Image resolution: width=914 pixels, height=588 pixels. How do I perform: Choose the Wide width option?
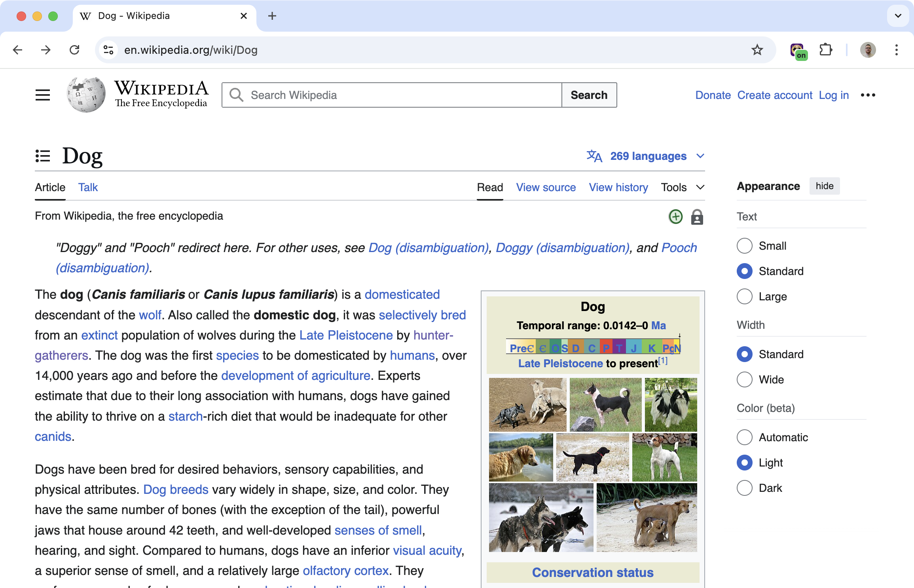745,379
